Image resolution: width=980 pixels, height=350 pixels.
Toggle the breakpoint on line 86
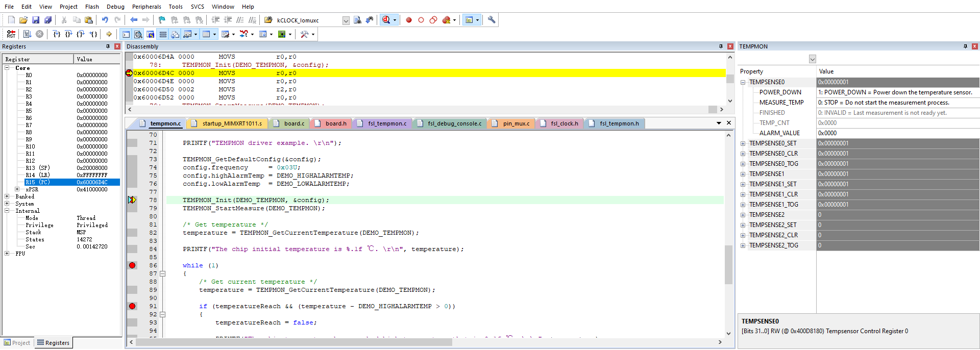[x=132, y=265]
